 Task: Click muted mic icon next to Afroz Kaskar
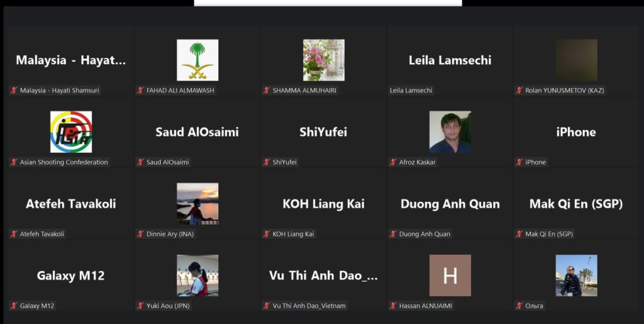click(x=393, y=162)
